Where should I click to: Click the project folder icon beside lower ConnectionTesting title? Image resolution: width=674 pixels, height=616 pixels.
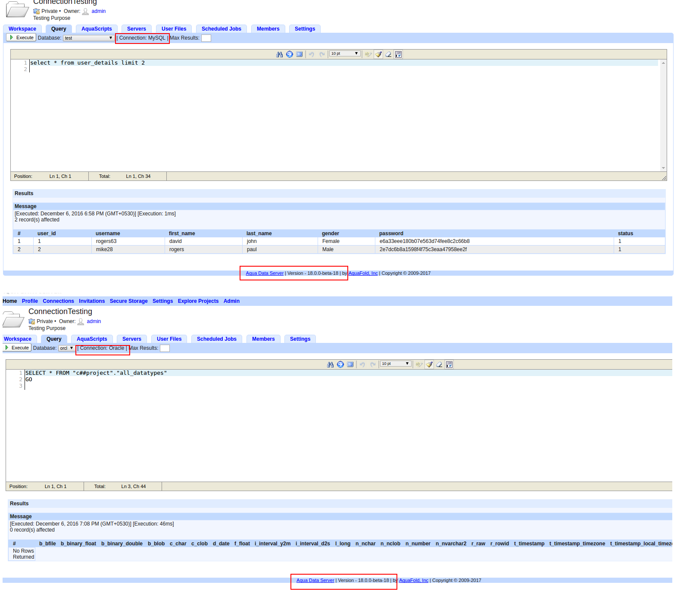(x=13, y=320)
